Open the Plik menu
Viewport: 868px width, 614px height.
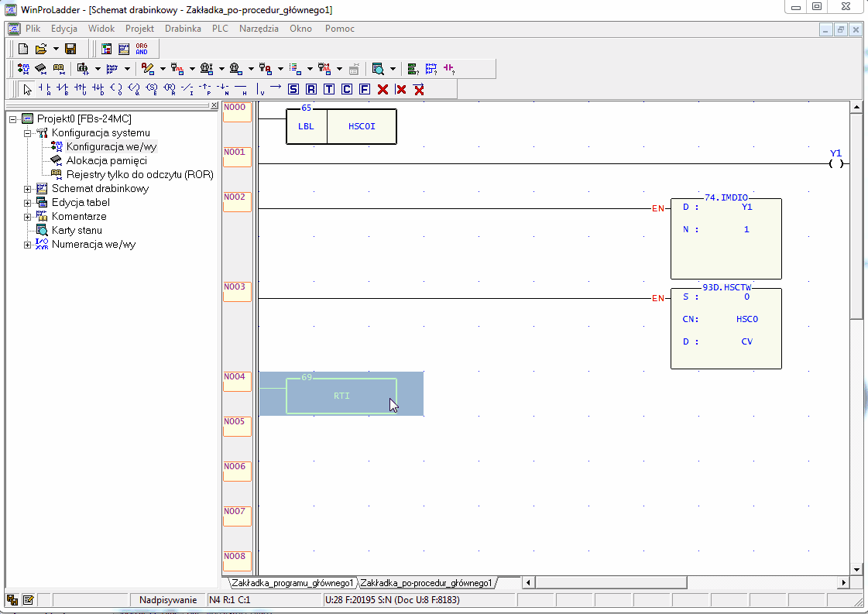click(x=33, y=28)
